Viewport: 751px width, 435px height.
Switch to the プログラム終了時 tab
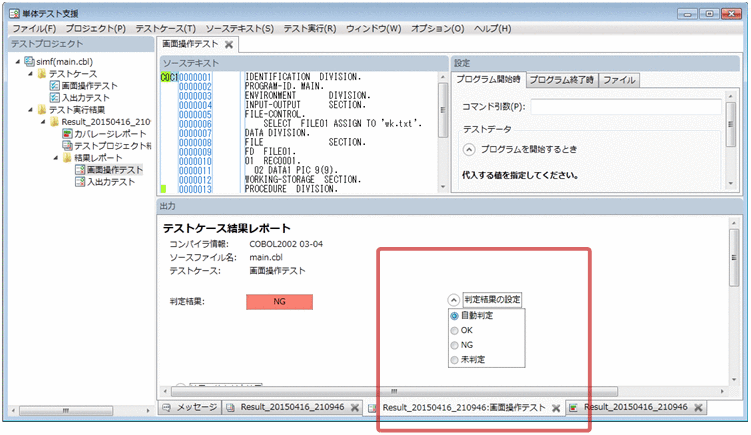point(562,80)
